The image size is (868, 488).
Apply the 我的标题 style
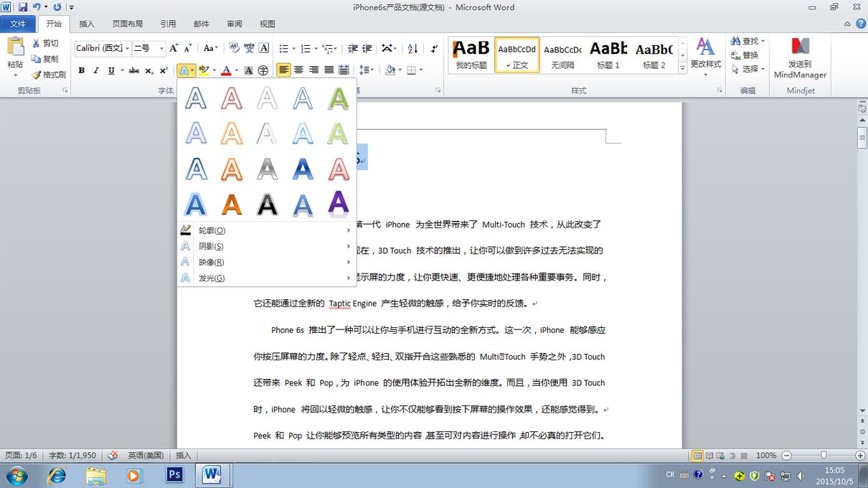(x=471, y=55)
